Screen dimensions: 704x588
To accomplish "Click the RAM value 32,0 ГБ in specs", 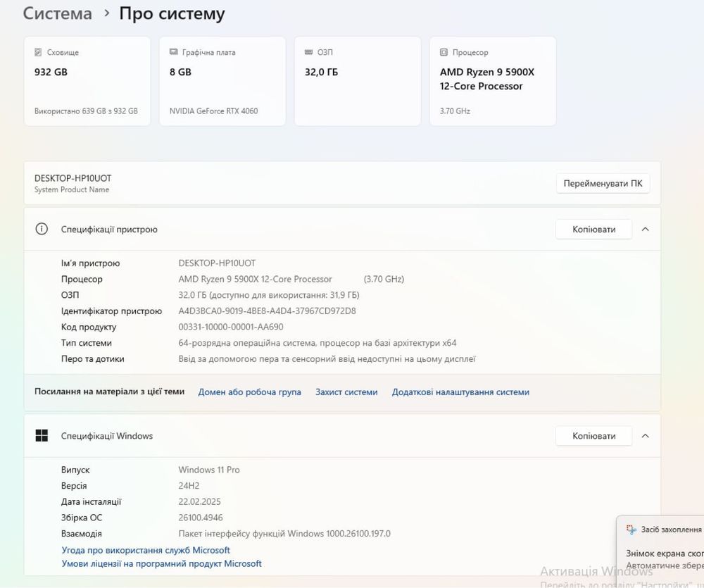I will (x=269, y=295).
